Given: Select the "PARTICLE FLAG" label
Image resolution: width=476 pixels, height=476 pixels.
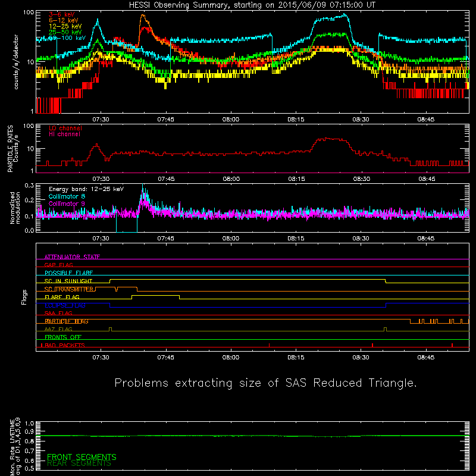Looking at the screenshot, I should 67,321.
